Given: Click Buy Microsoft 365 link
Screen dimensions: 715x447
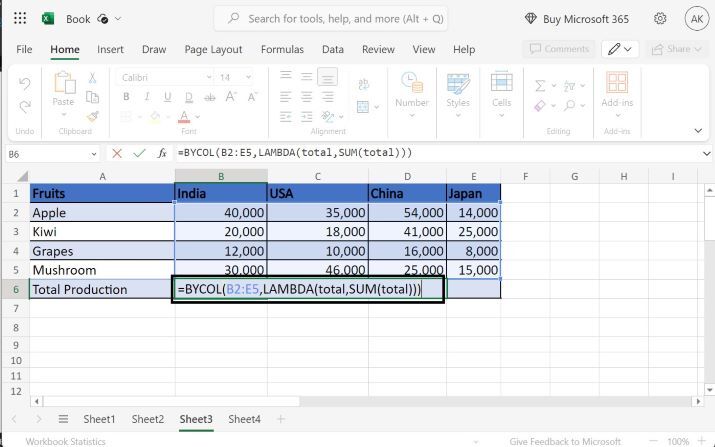Looking at the screenshot, I should 586,19.
